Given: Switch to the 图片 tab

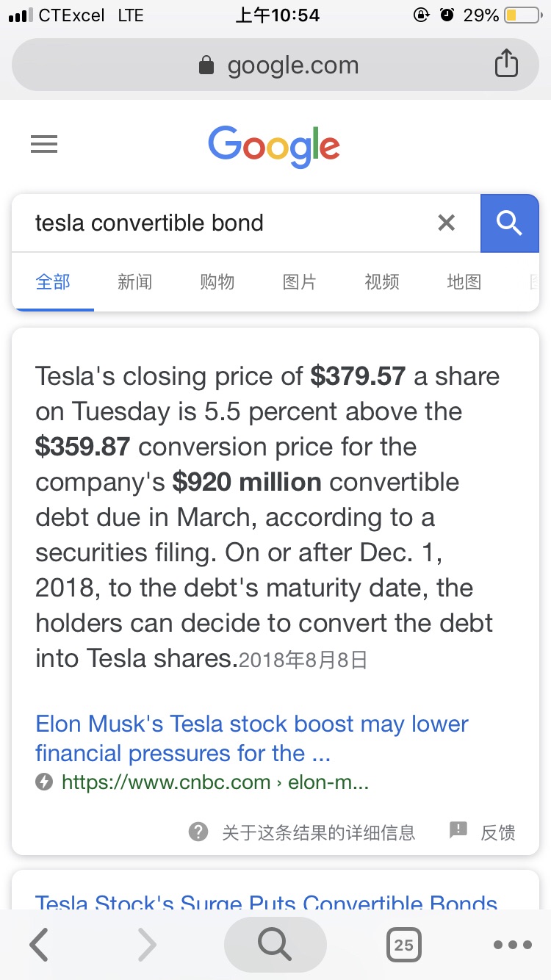Looking at the screenshot, I should point(299,281).
